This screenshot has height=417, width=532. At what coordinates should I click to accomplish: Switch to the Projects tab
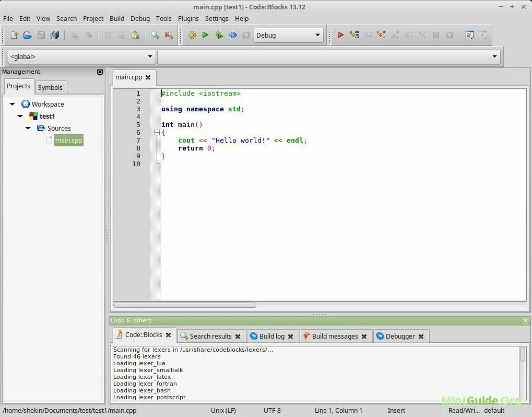tap(19, 86)
